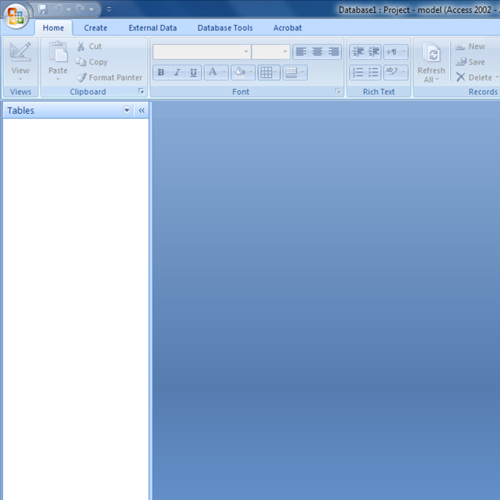This screenshot has height=500, width=500.
Task: Click the font size input box
Action: [267, 52]
